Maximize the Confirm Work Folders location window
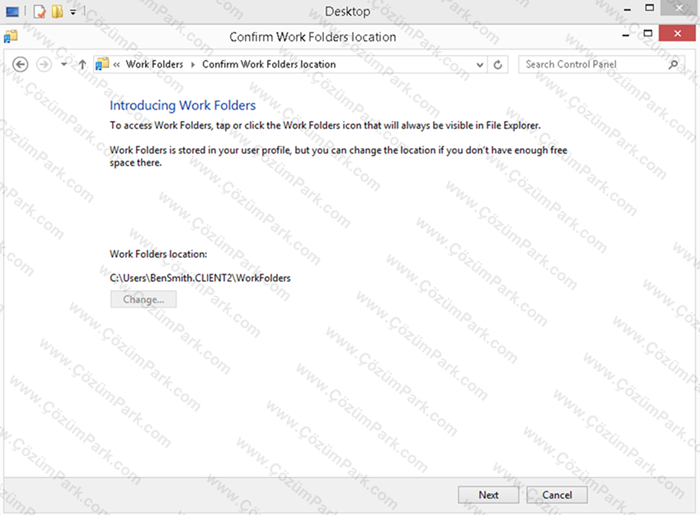The image size is (700, 515). (648, 33)
